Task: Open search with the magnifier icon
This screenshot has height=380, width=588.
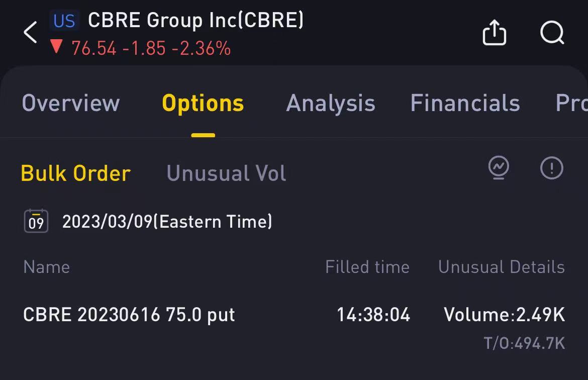Action: pos(552,33)
